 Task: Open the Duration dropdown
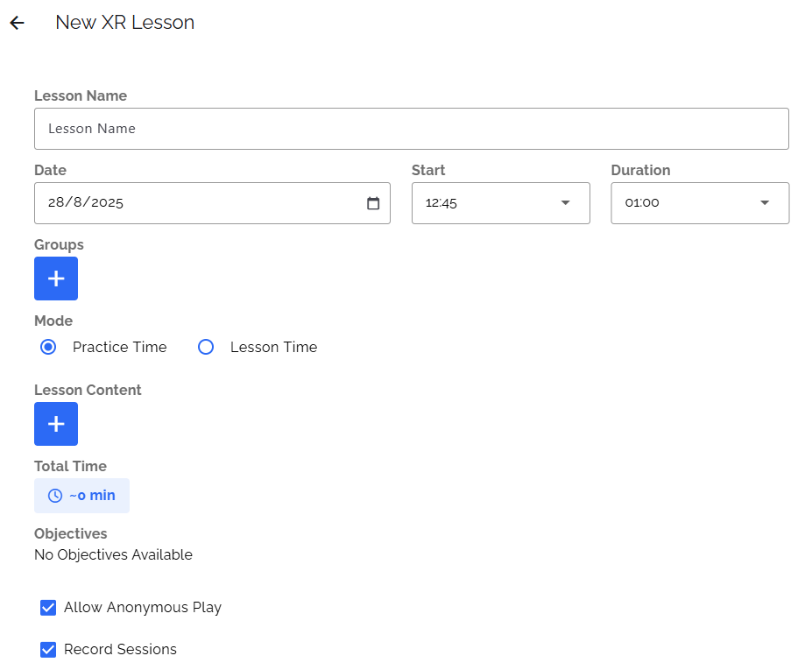coord(700,203)
